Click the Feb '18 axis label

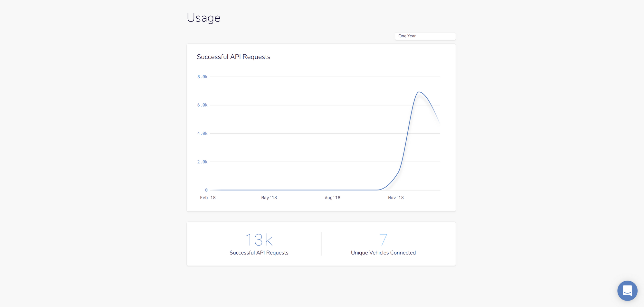point(208,198)
